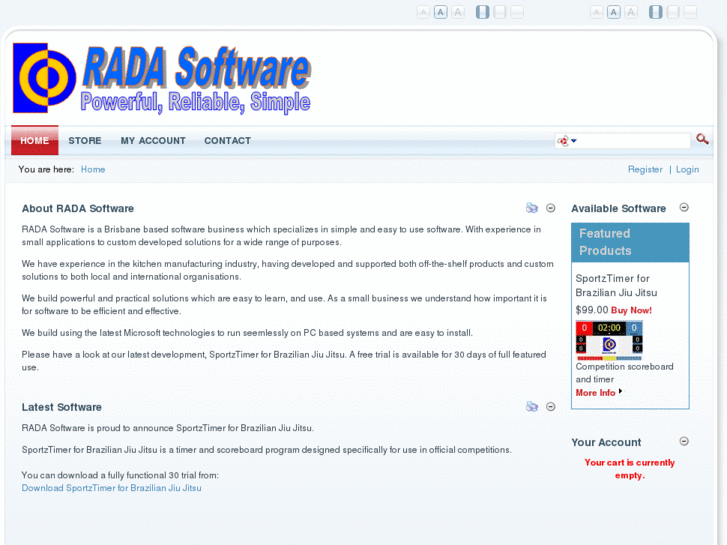Click the Your Account heading

(x=606, y=442)
